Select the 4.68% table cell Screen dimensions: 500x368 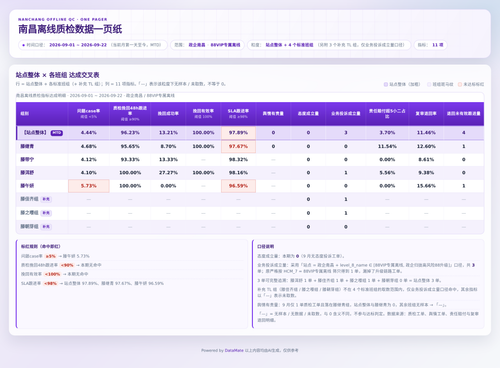[89, 146]
